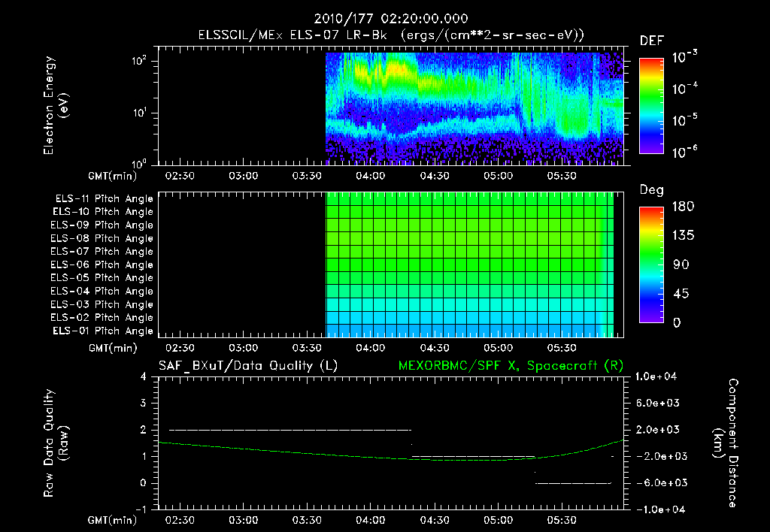Click the SAF_BXuT/Data Quality (L) legend
Screen dimensions: 770x532
(248, 366)
